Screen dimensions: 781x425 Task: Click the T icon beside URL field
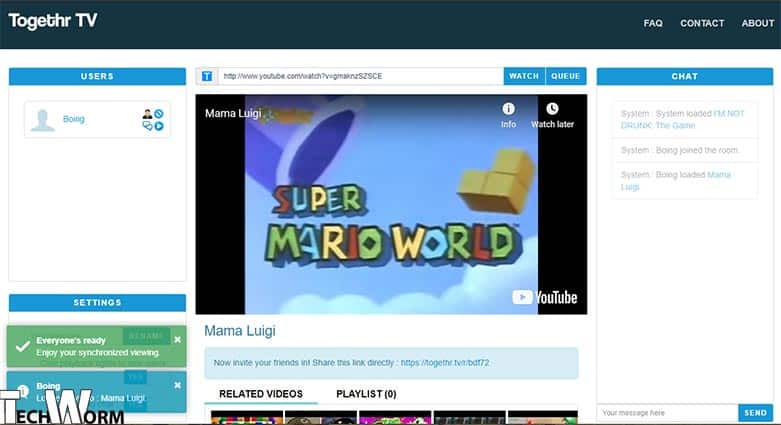coord(207,76)
